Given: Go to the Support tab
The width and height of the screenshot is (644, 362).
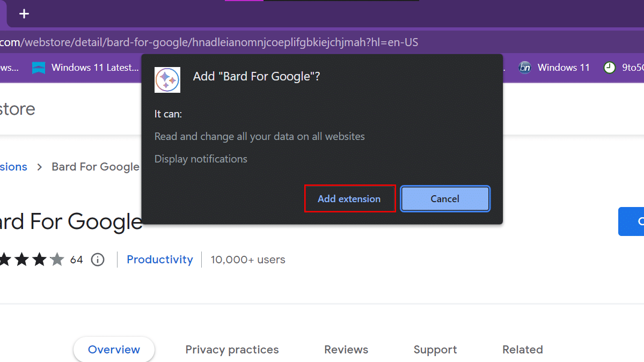Looking at the screenshot, I should (435, 350).
